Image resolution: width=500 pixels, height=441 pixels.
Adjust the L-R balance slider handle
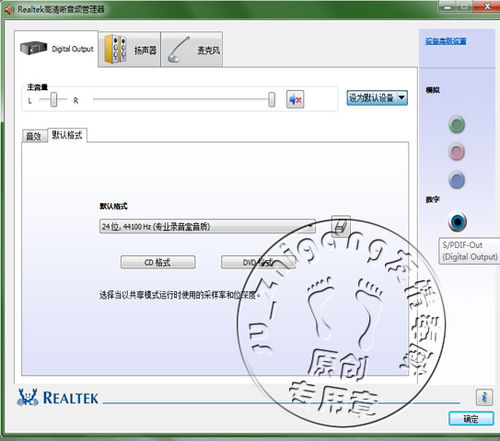click(x=54, y=100)
